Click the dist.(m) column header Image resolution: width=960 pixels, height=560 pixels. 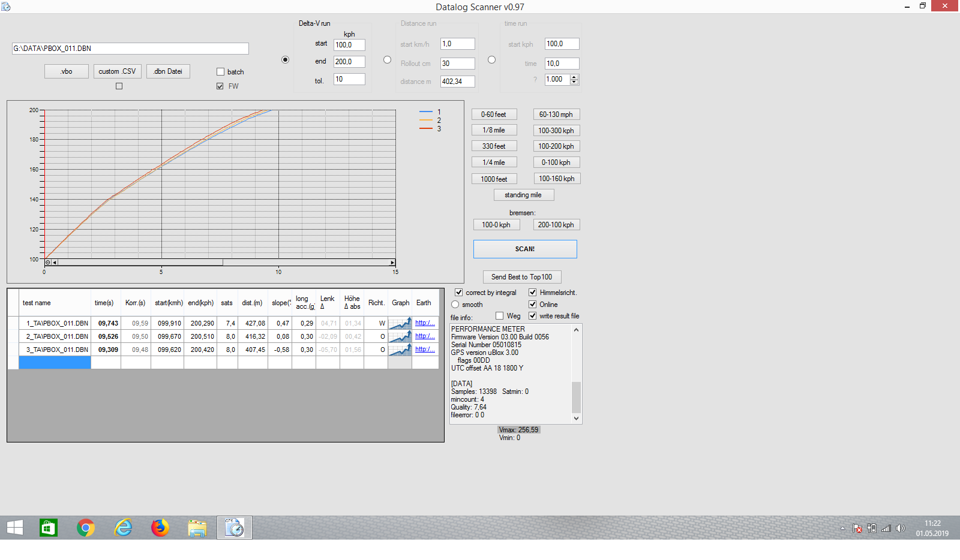[x=252, y=303]
